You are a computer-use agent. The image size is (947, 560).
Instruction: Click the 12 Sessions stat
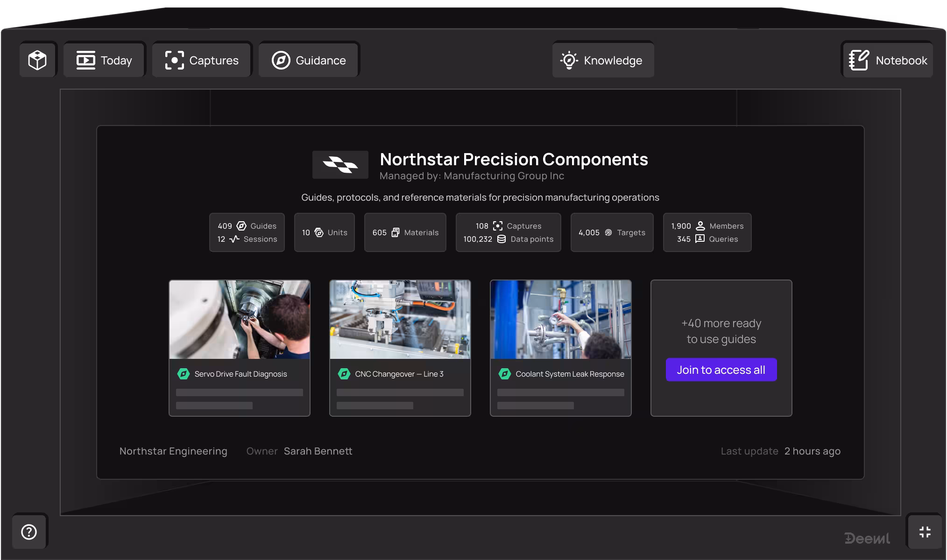point(247,239)
